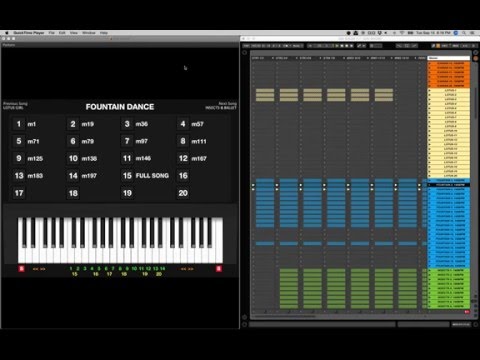This screenshot has height=360, width=480.
Task: Click the FOUNTAIN DANCE song title
Action: [x=120, y=107]
